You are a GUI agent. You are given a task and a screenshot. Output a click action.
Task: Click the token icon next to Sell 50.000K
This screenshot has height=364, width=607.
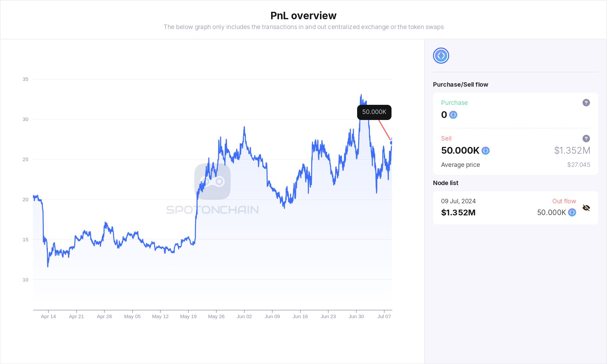pyautogui.click(x=485, y=151)
